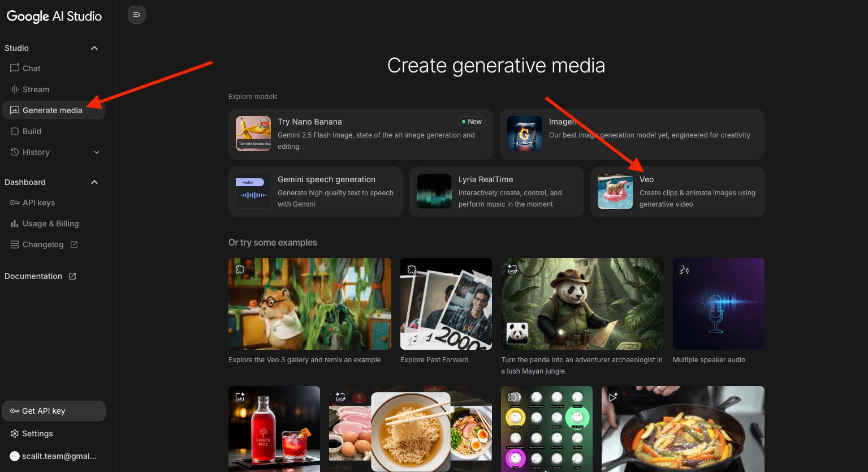868x472 pixels.
Task: Click the Stream waveform icon
Action: [15, 89]
